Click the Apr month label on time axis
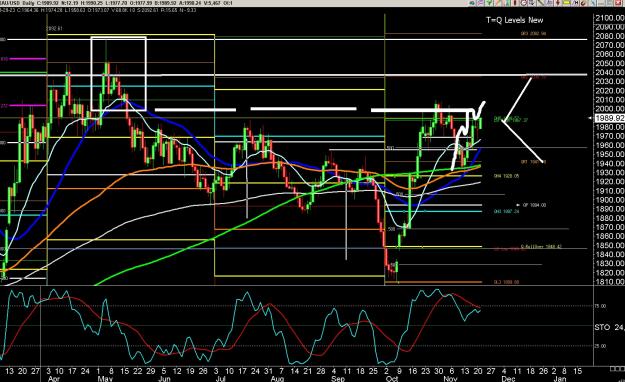625x382 pixels. (x=53, y=378)
